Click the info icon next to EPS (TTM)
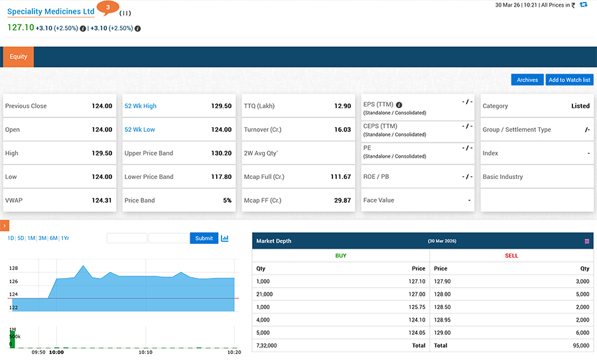The width and height of the screenshot is (597, 364). pyautogui.click(x=399, y=105)
